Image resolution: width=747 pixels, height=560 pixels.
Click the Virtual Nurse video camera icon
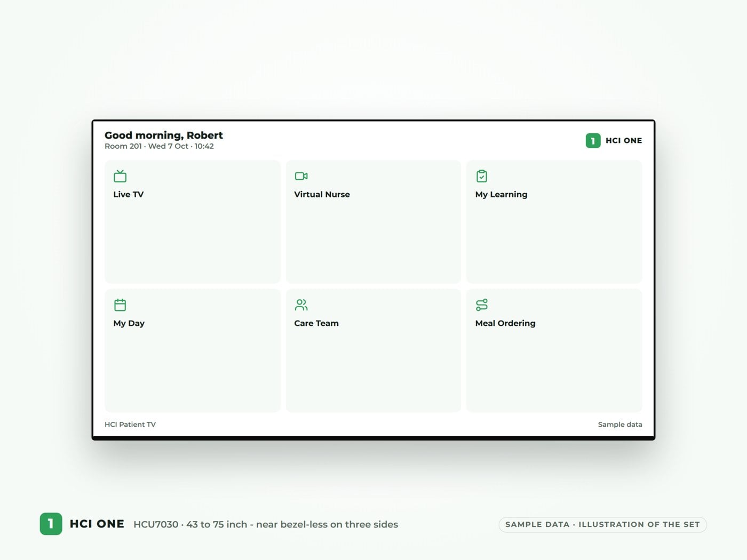coord(301,176)
